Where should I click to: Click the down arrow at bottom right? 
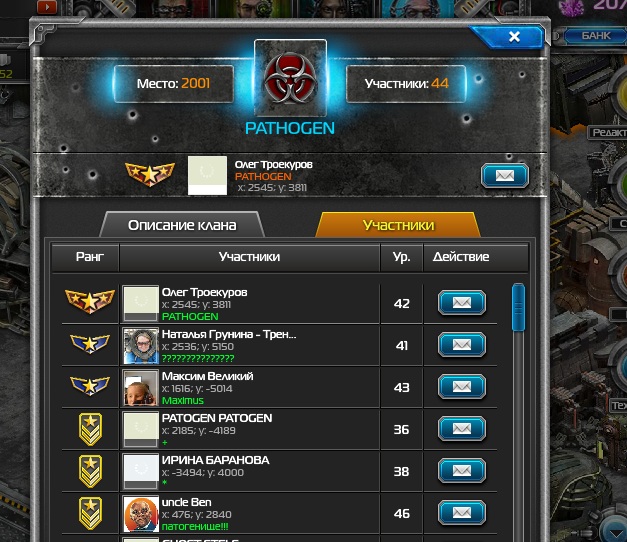pos(615,532)
